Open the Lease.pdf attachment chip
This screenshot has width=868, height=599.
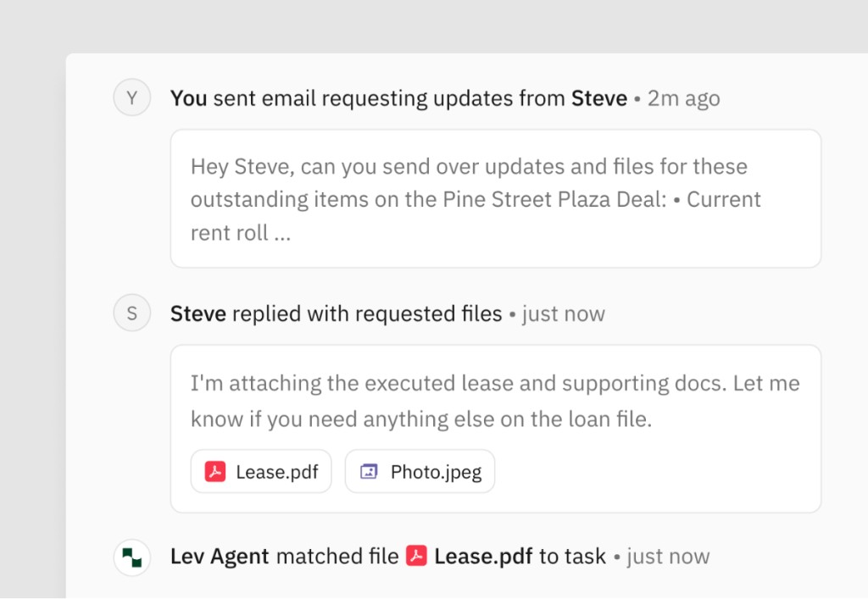(x=260, y=471)
